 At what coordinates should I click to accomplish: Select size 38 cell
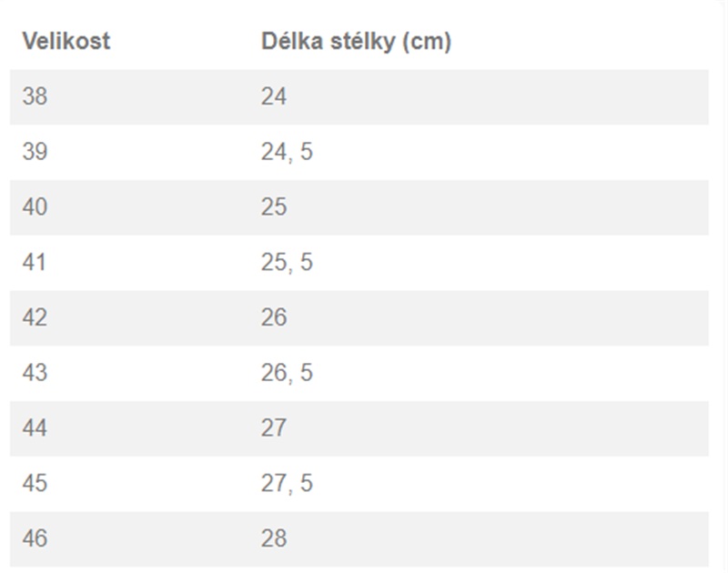coord(35,96)
